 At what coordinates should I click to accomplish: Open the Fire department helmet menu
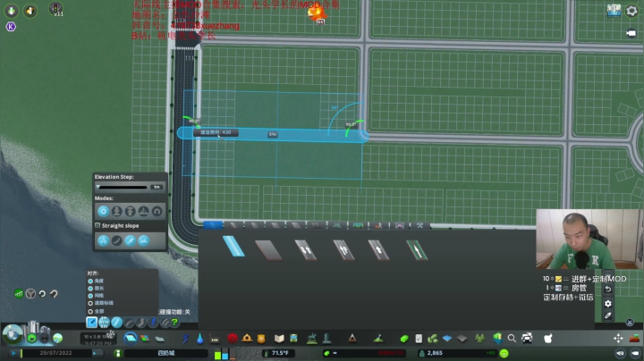247,338
